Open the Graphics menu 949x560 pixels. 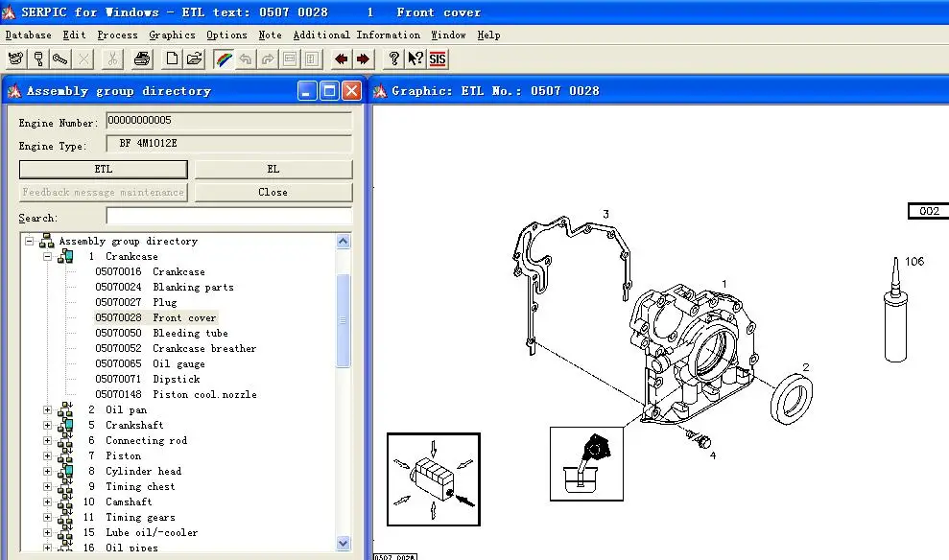[x=172, y=35]
